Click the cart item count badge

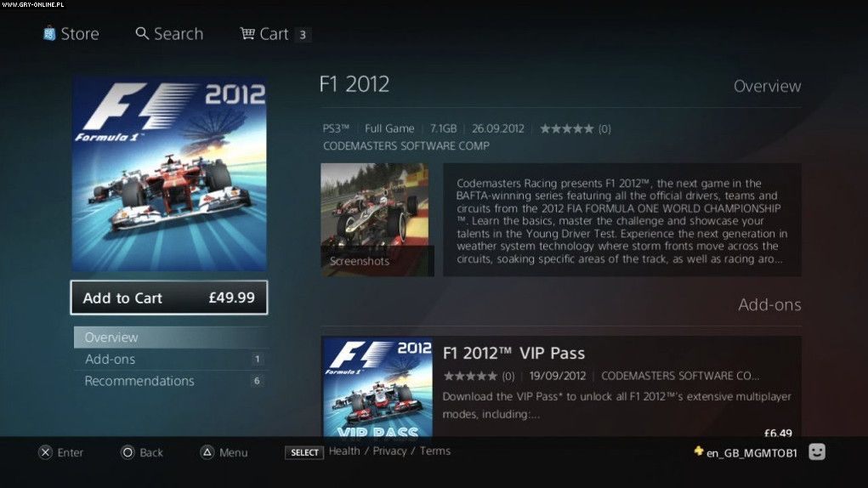pos(303,35)
